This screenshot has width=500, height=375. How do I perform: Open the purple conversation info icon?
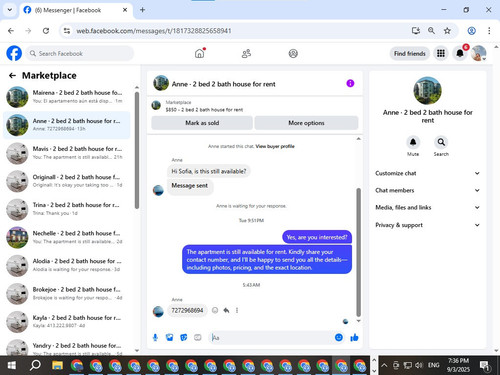click(x=350, y=83)
